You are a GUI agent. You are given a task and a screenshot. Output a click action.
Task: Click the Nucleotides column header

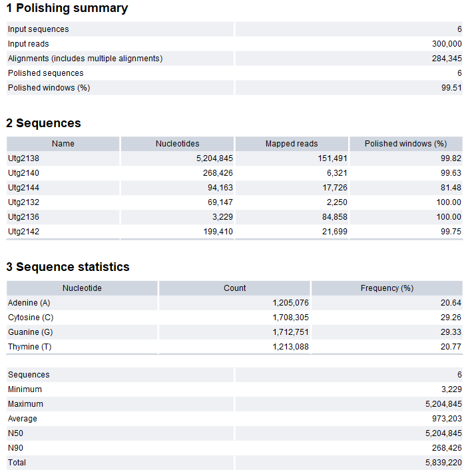(x=177, y=144)
